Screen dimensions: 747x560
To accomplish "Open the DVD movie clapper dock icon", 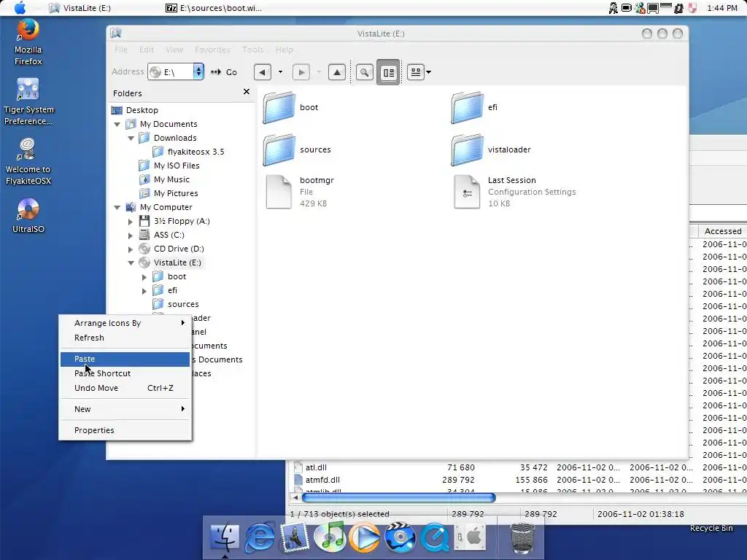I will tap(400, 537).
